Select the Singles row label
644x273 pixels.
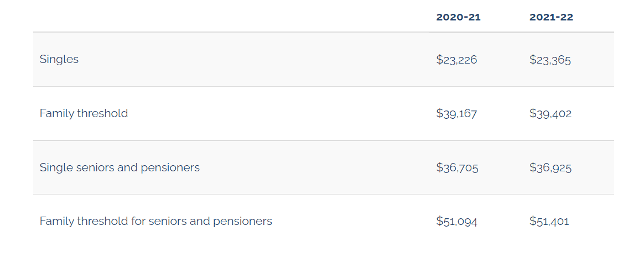tap(59, 59)
